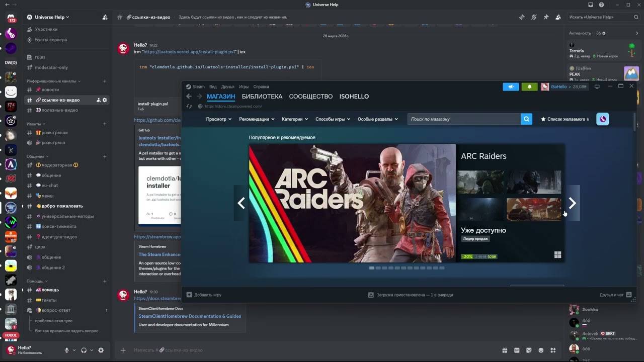Switch to БИБЛИОТЕКА tab in Steam
The width and height of the screenshot is (644, 362).
click(x=262, y=97)
